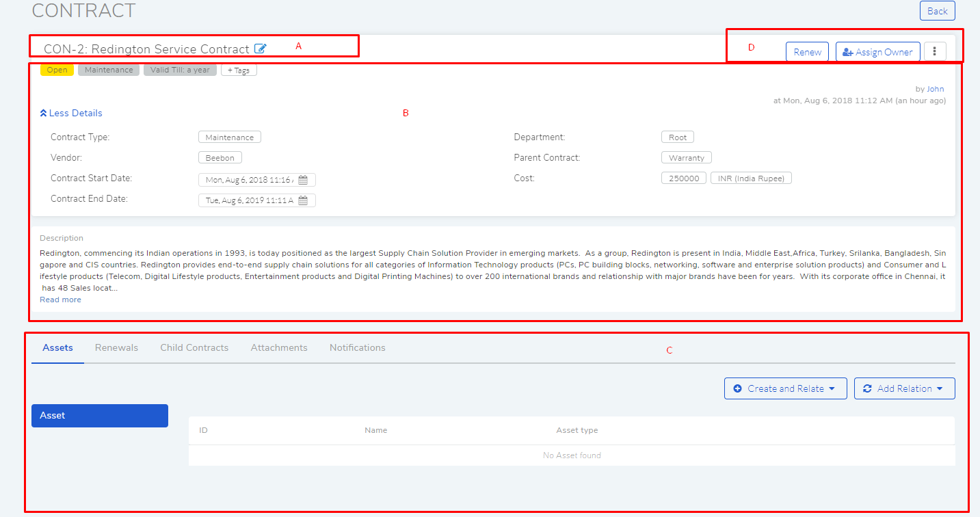The width and height of the screenshot is (980, 517).
Task: Click the edit pencil icon beside contract title
Action: [260, 49]
